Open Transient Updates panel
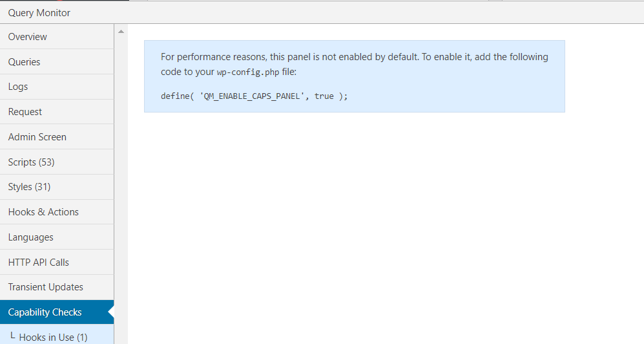The height and width of the screenshot is (344, 644). pyautogui.click(x=57, y=287)
